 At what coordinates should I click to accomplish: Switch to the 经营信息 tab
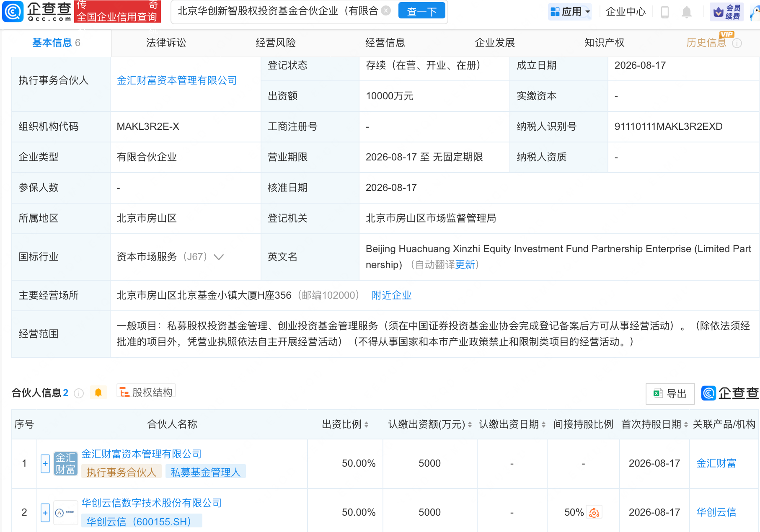385,43
